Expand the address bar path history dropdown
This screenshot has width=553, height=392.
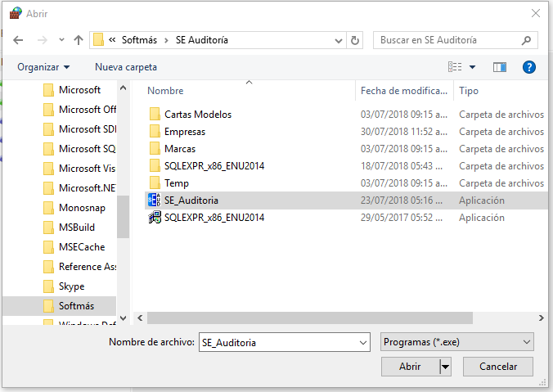(x=338, y=40)
